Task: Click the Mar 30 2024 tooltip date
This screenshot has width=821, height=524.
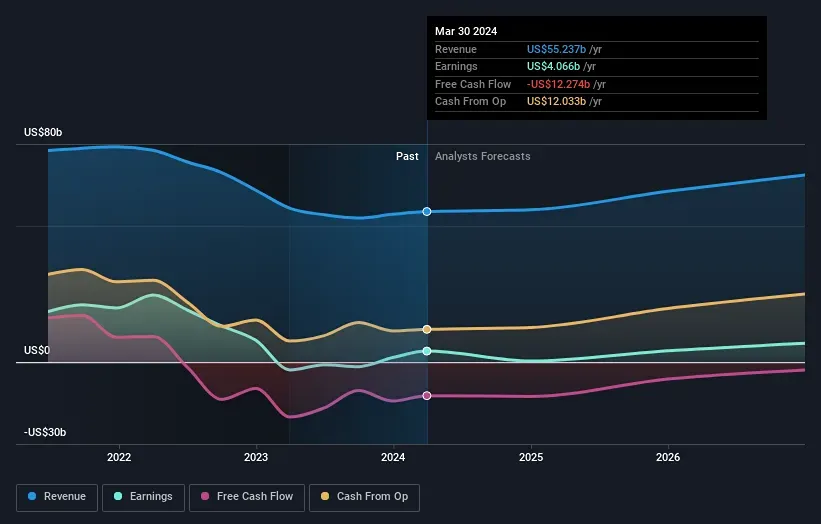Action: tap(466, 32)
